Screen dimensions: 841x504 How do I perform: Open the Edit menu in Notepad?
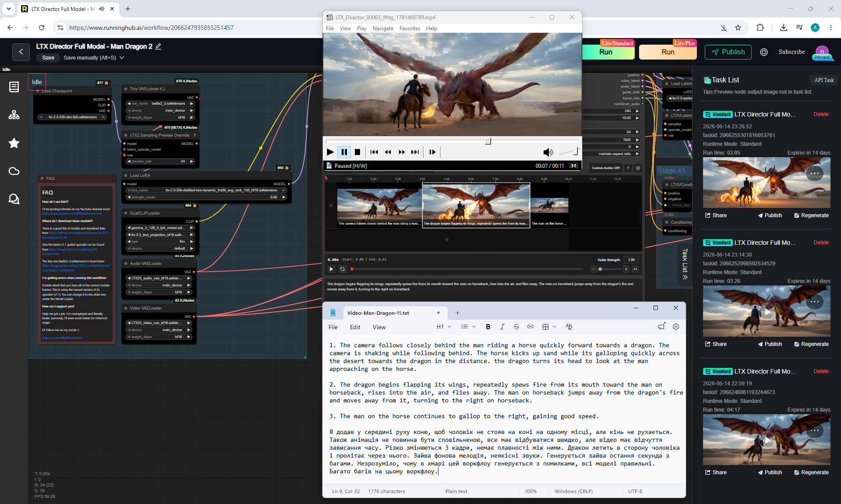point(355,327)
